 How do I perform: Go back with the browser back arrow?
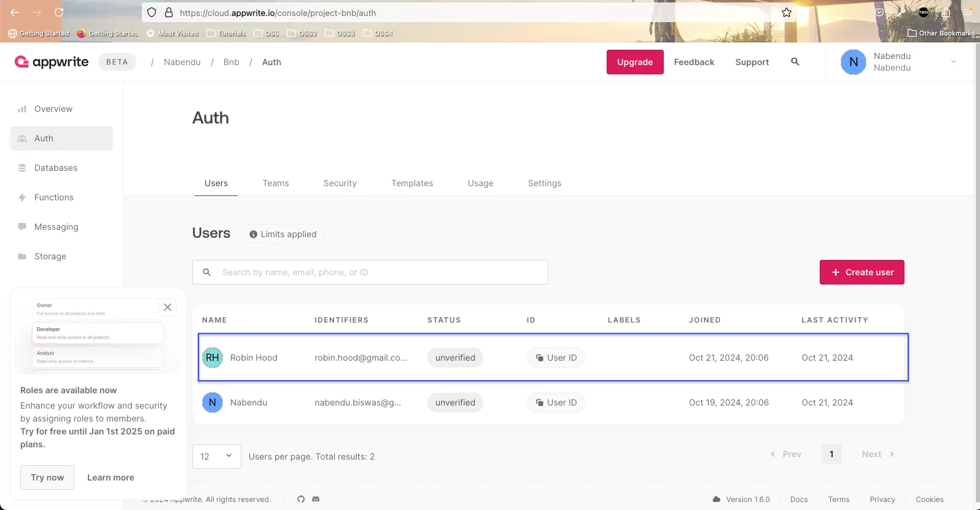click(x=15, y=12)
